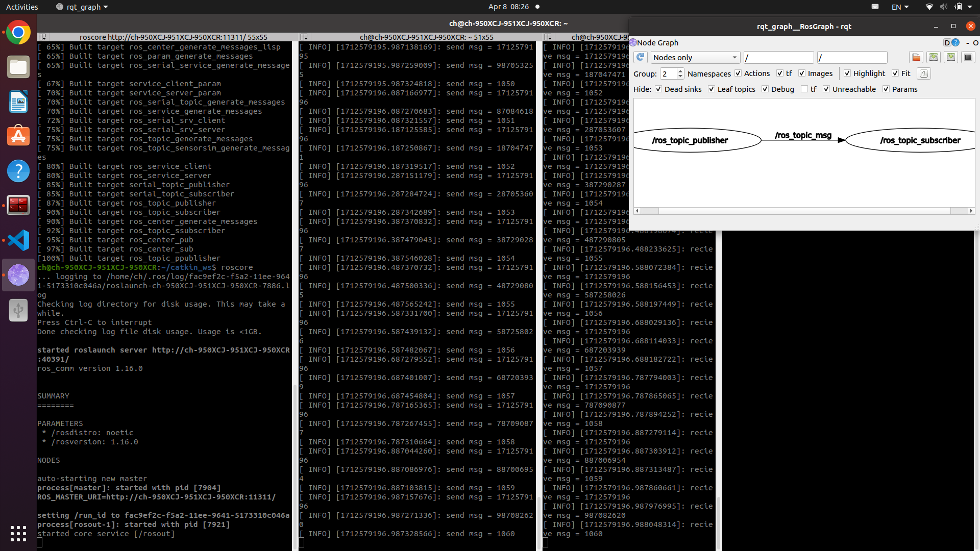Disable the Leaf topics hide checkbox

(712, 89)
